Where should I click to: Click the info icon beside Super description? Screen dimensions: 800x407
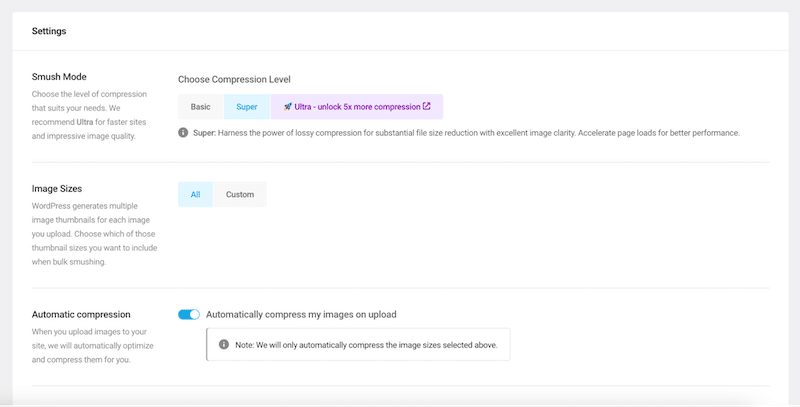[x=183, y=132]
